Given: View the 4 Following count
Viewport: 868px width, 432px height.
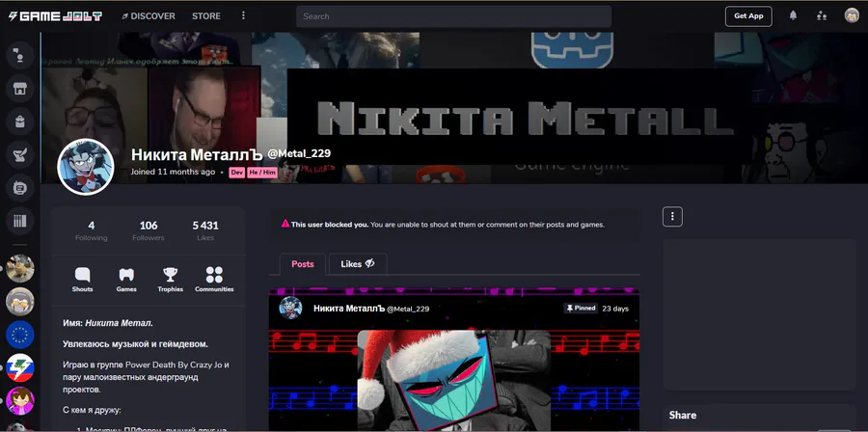Looking at the screenshot, I should 92,230.
